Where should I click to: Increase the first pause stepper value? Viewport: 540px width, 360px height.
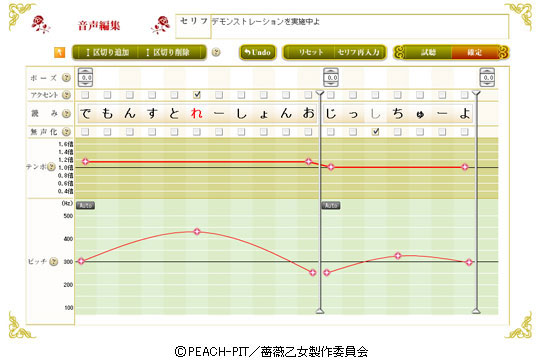tap(85, 71)
